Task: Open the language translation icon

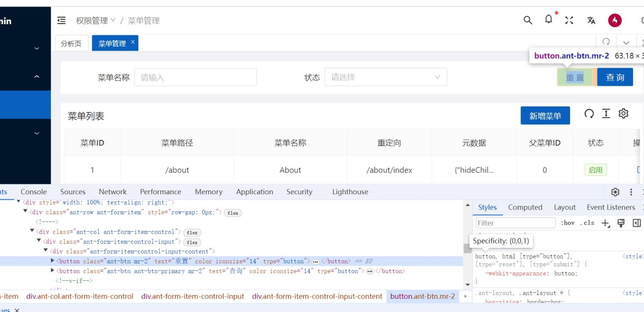Action: (x=591, y=20)
